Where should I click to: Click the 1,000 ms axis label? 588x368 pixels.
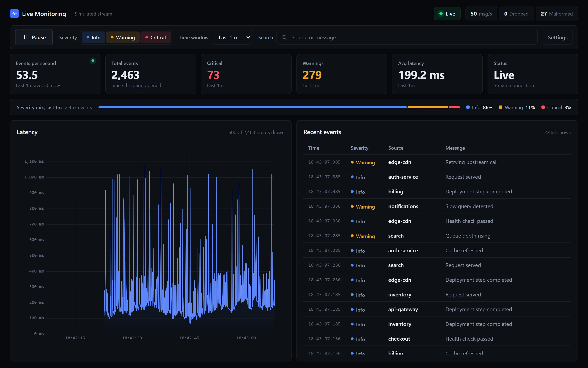tap(34, 177)
